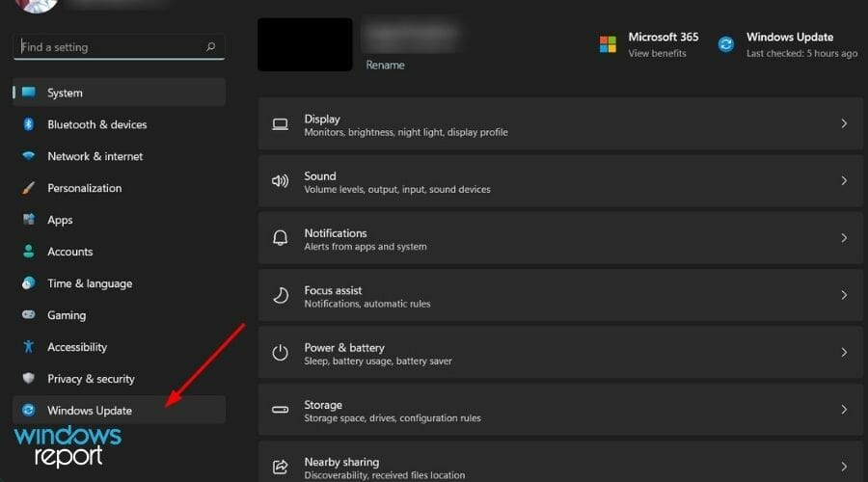Click the Bluetooth icon in sidebar
This screenshot has height=482, width=868.
click(x=28, y=124)
